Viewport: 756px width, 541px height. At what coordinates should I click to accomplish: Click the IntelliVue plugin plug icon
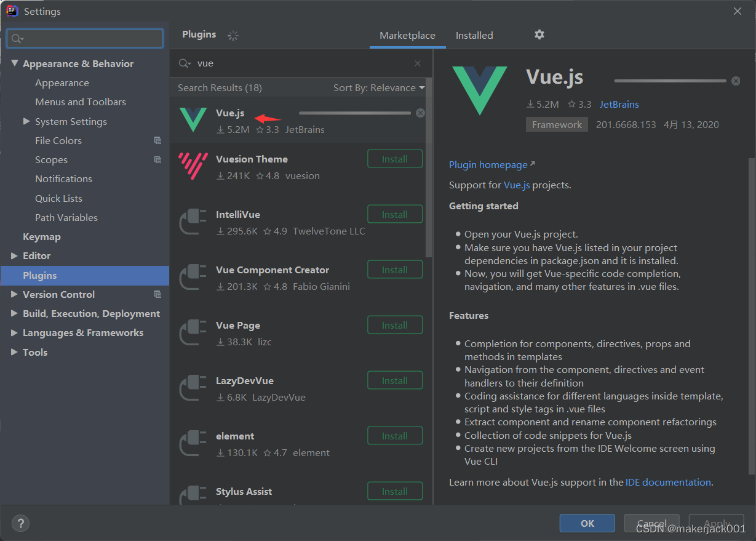click(193, 222)
